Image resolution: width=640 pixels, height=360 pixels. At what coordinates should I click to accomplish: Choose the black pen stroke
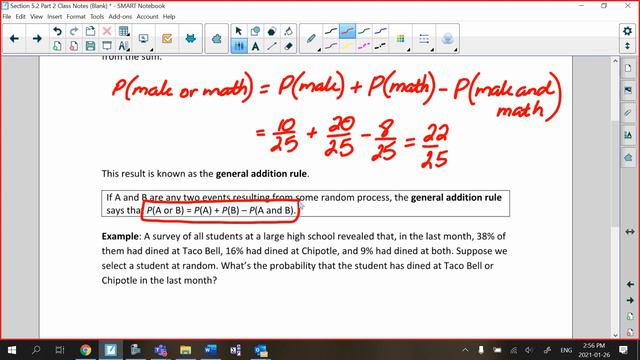(x=331, y=31)
